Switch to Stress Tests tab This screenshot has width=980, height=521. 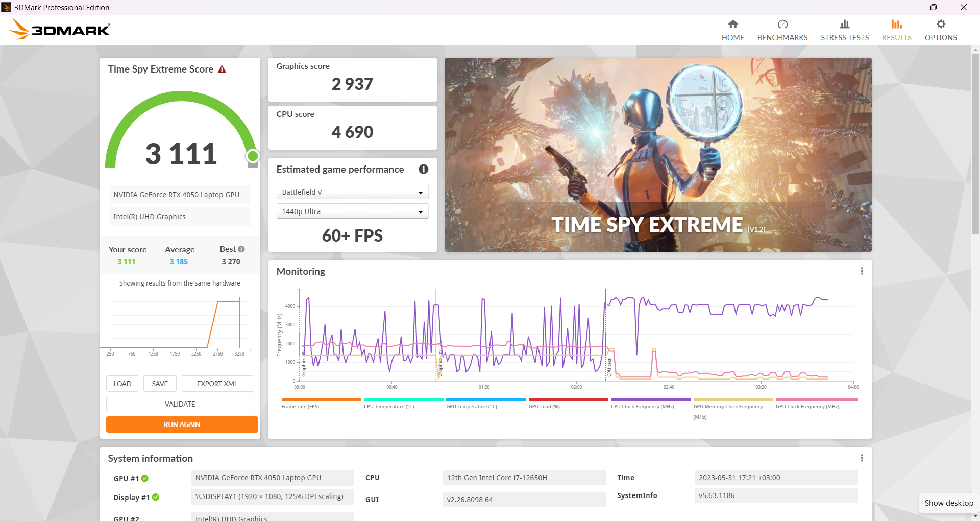coord(845,30)
